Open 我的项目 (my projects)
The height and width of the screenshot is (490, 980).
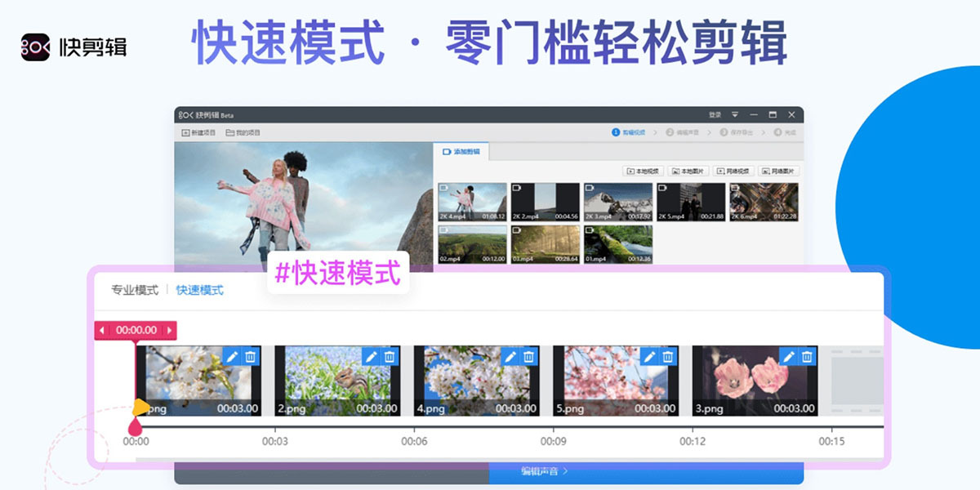click(x=243, y=132)
